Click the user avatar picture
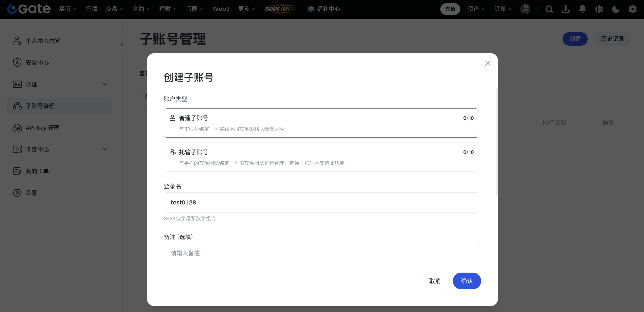This screenshot has height=312, width=644. (525, 9)
